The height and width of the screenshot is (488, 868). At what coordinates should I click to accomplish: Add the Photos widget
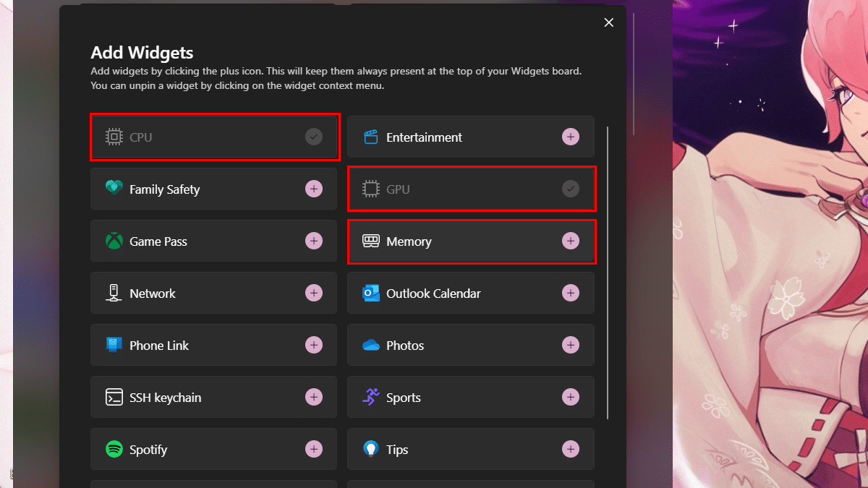(x=571, y=345)
